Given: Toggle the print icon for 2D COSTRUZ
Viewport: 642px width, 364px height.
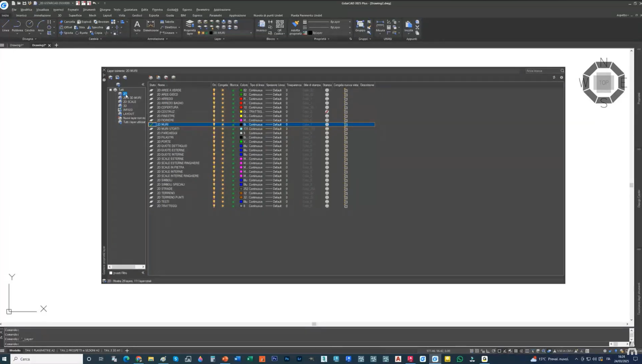Looking at the screenshot, I should [327, 112].
